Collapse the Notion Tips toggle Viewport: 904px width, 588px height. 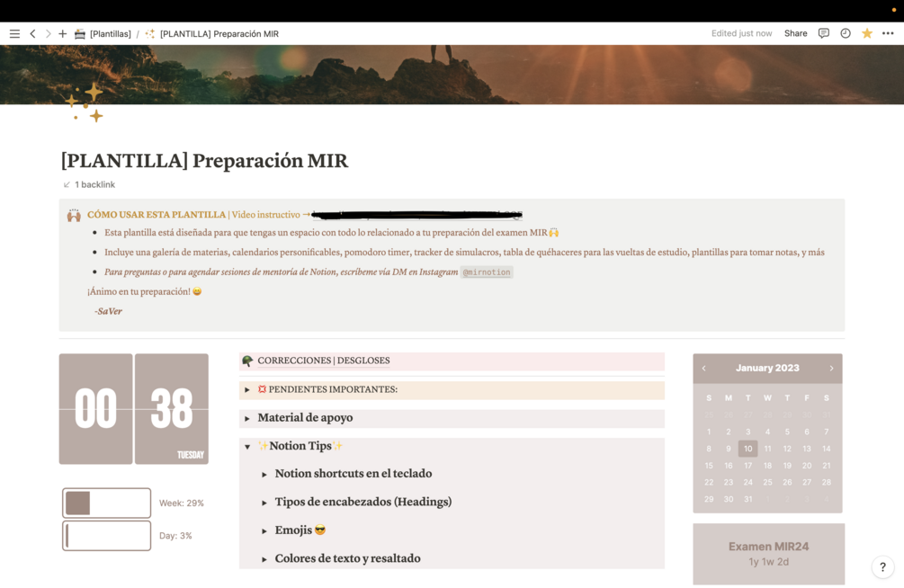(247, 447)
